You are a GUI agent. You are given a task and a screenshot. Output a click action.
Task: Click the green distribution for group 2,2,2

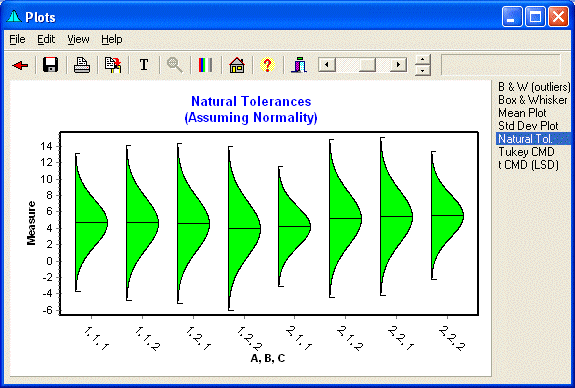tap(447, 216)
